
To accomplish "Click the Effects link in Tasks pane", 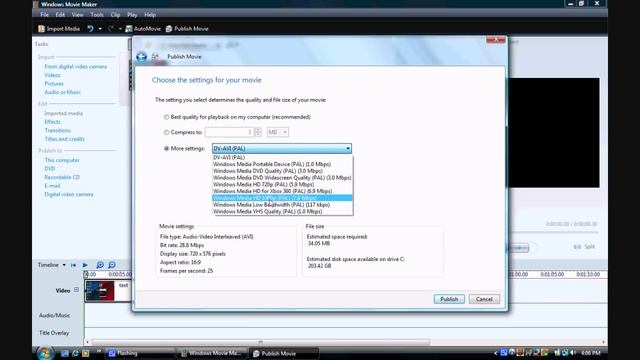I will point(52,122).
